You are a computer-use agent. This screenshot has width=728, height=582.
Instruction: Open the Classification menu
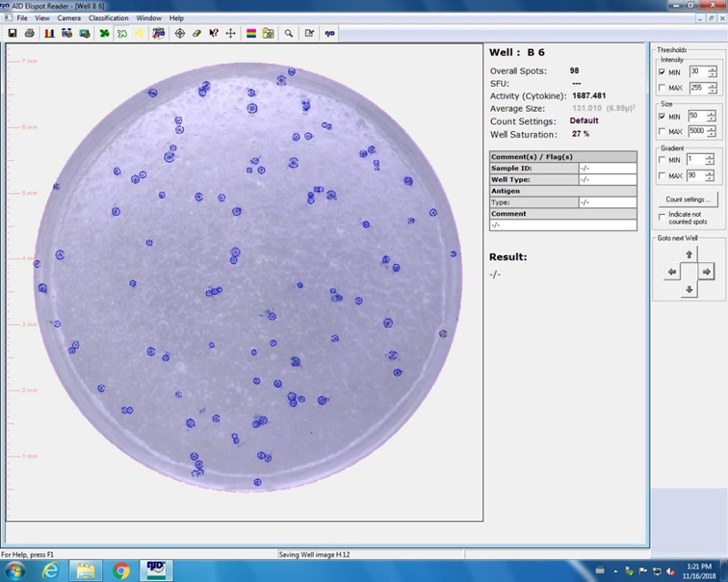108,18
